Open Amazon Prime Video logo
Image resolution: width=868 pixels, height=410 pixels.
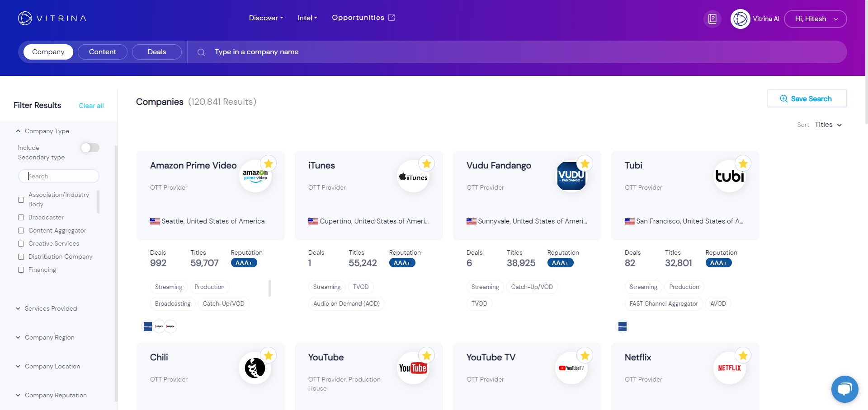coord(255,176)
